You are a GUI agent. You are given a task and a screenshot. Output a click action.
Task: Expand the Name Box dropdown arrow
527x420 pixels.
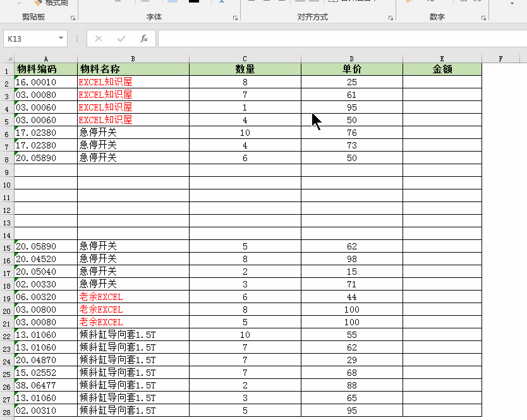click(x=61, y=38)
